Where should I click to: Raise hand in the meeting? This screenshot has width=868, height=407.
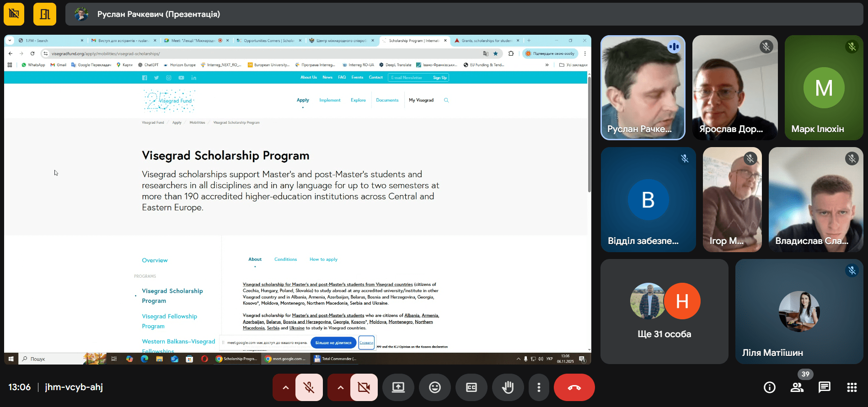[508, 387]
